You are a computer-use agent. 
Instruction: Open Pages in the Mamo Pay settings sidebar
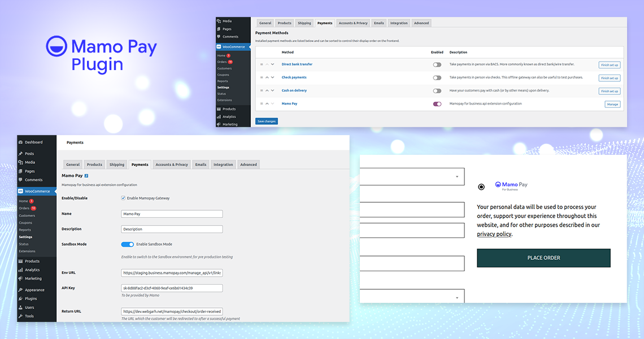[x=29, y=171]
